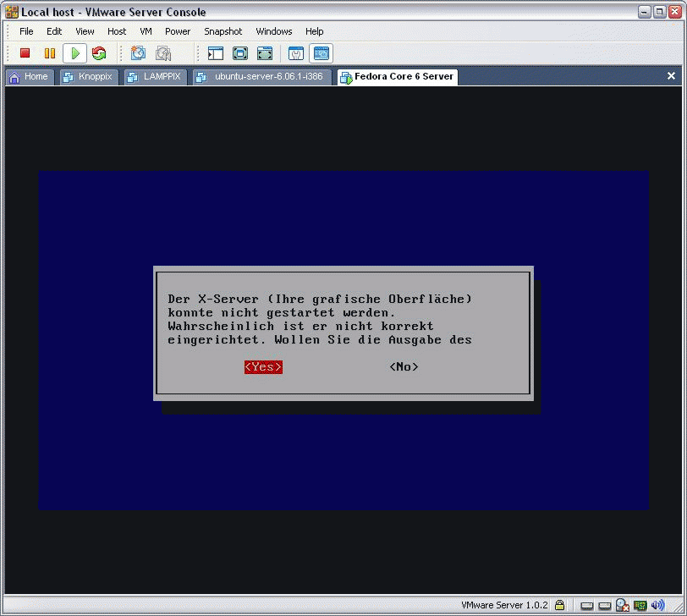Click VMware Server 1.0.2 status text
Viewport: 687px width, 616px height.
point(504,605)
